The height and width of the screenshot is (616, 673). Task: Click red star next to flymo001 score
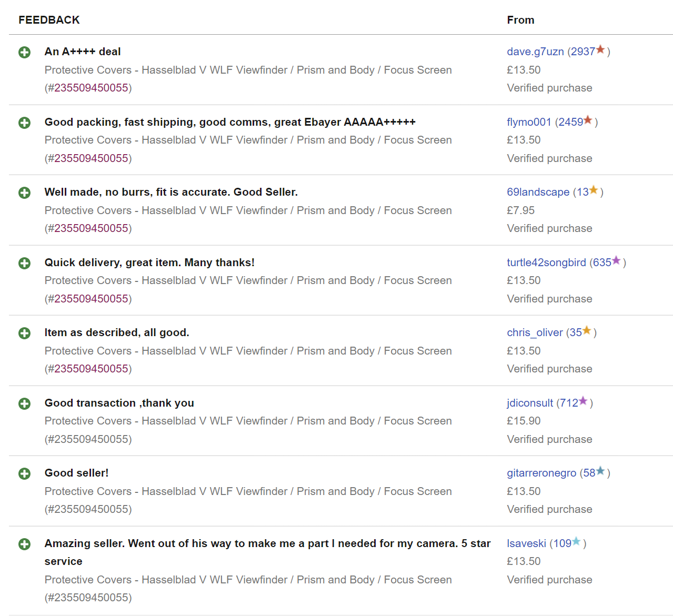588,120
